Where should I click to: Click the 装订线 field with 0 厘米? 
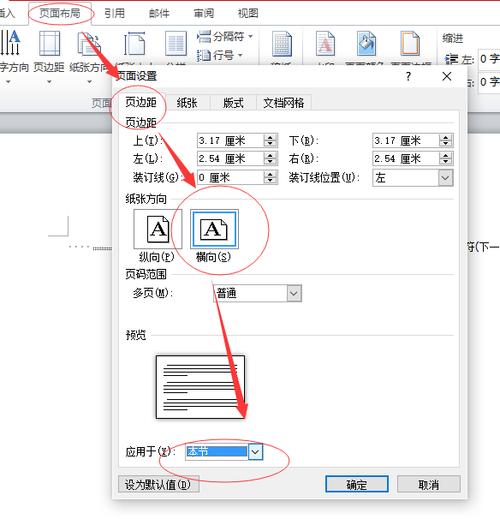pyautogui.click(x=230, y=177)
